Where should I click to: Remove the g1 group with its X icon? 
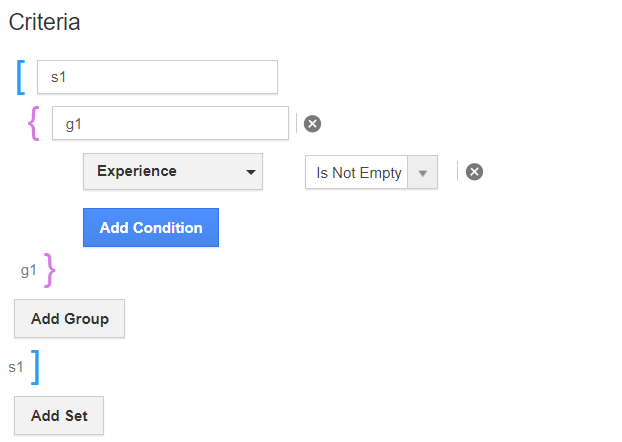coord(313,124)
